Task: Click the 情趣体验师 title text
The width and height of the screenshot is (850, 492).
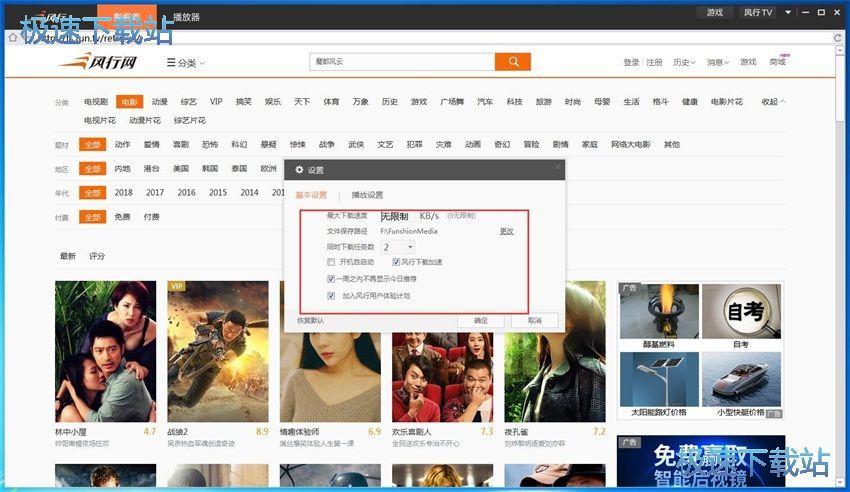Action: click(299, 432)
